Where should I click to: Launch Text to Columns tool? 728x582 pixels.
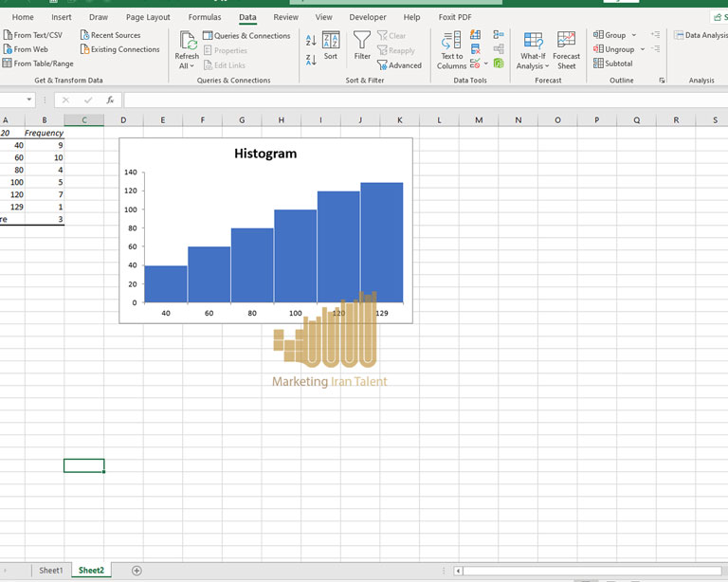(451, 42)
